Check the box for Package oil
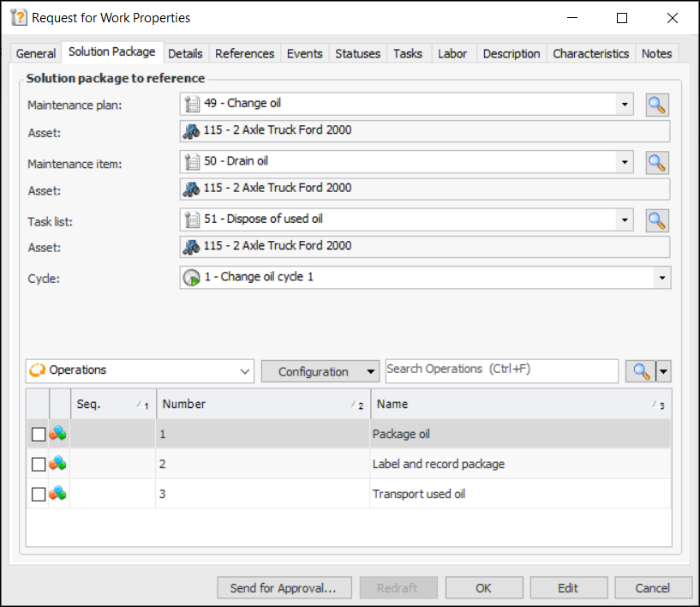 (39, 434)
